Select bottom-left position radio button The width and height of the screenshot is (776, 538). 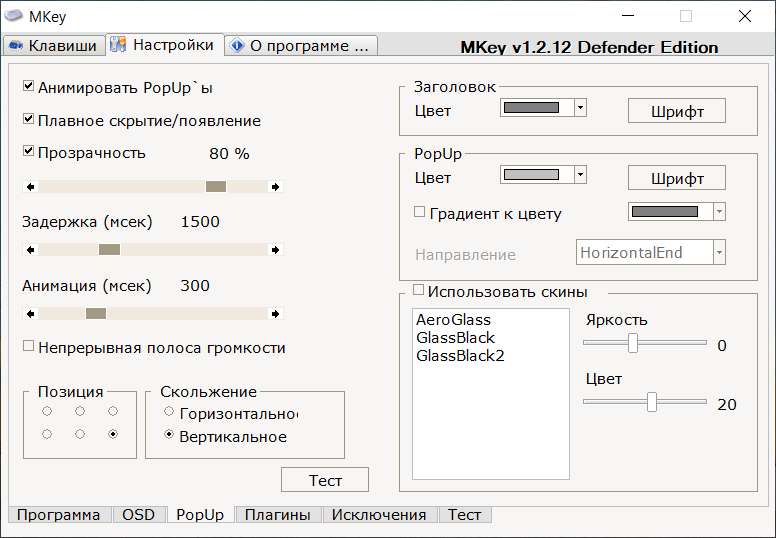pyautogui.click(x=47, y=434)
